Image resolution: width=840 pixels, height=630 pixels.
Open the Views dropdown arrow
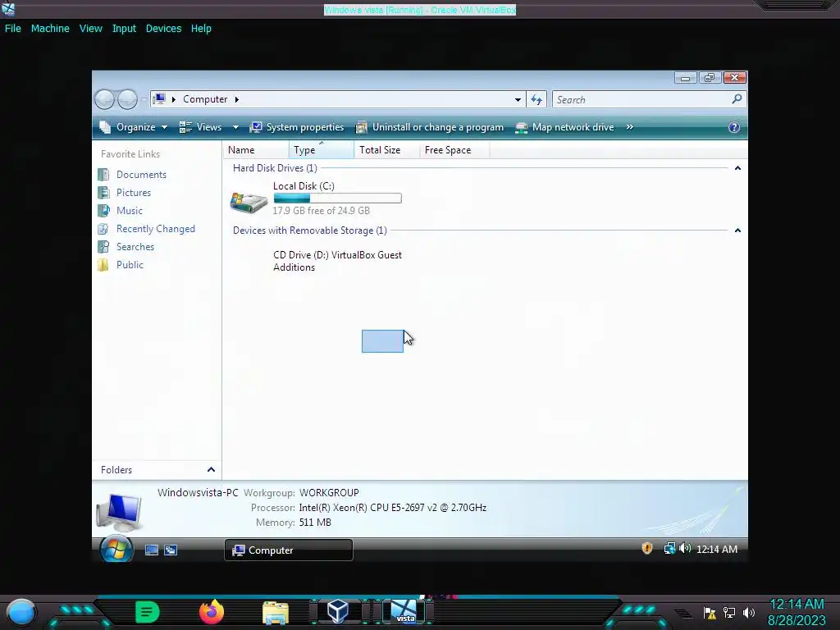coord(235,127)
